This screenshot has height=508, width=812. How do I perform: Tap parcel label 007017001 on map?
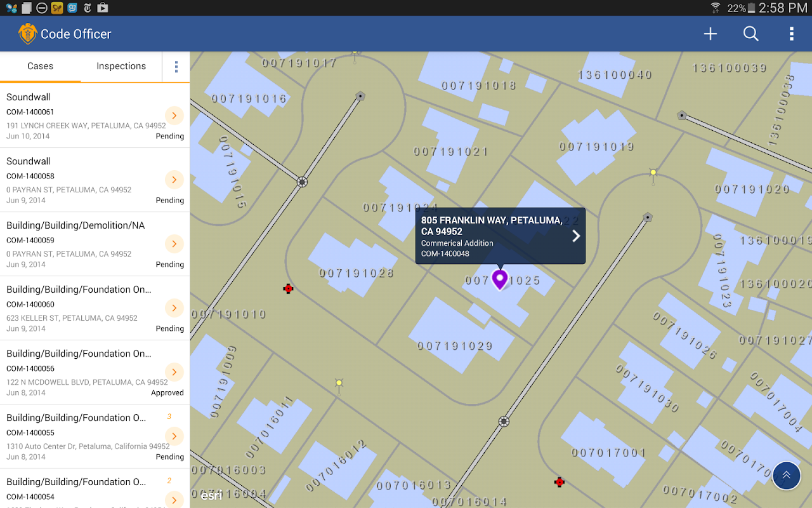608,453
